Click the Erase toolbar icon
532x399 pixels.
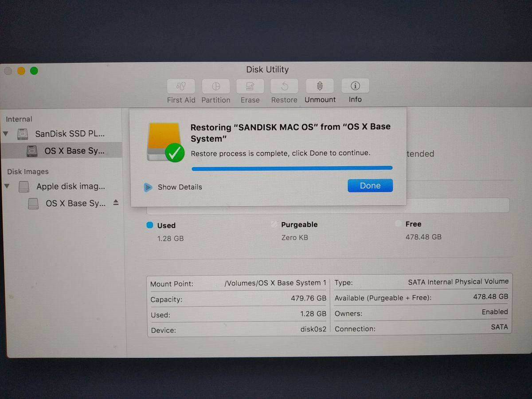(x=250, y=86)
